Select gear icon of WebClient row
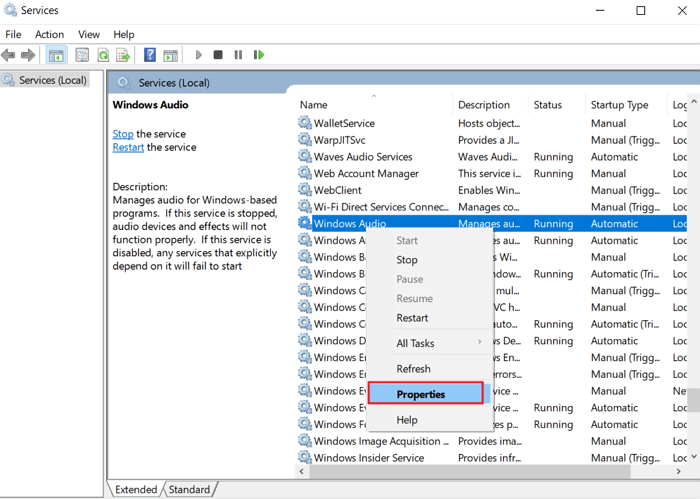 click(x=305, y=189)
